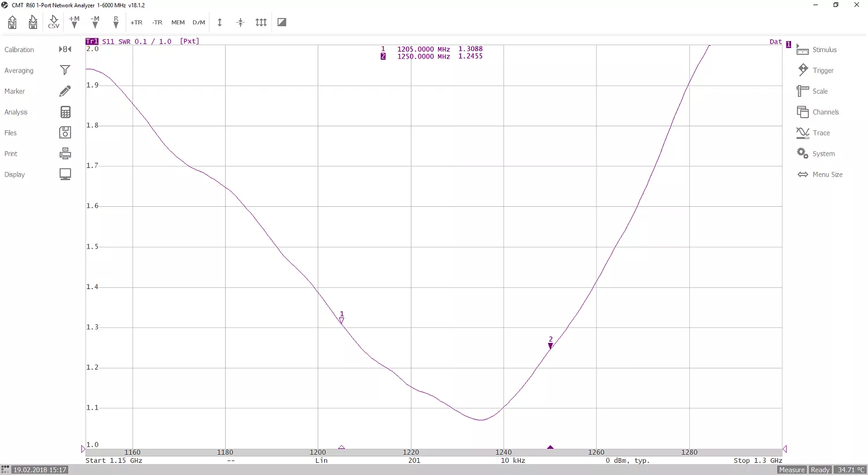The image size is (868, 475).
Task: Click the analysis calculator icon
Action: click(x=65, y=112)
